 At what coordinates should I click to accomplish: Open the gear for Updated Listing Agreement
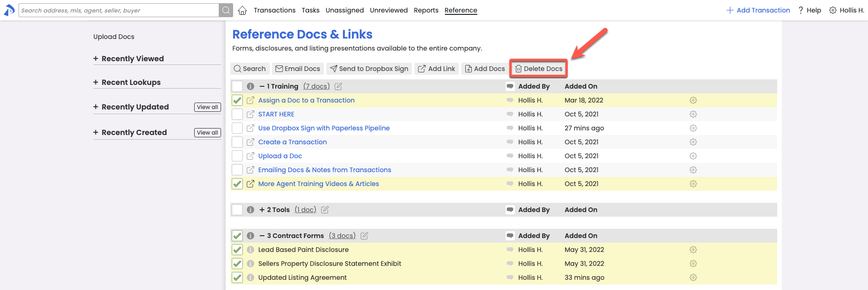pyautogui.click(x=693, y=277)
